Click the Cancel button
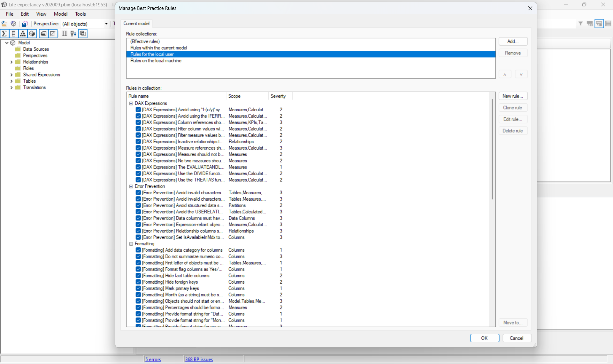This screenshot has width=613, height=364. (517, 338)
